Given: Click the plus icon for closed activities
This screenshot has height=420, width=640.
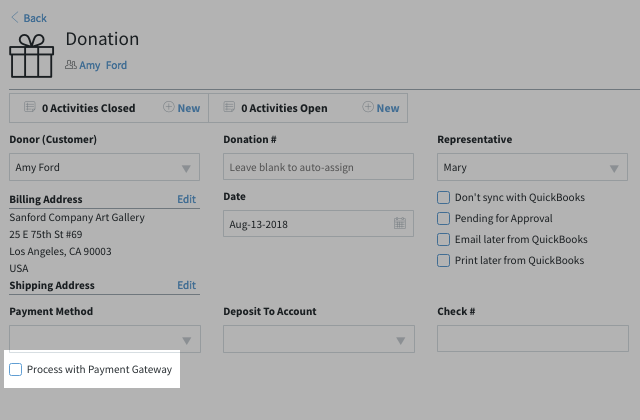Looking at the screenshot, I should 169,107.
